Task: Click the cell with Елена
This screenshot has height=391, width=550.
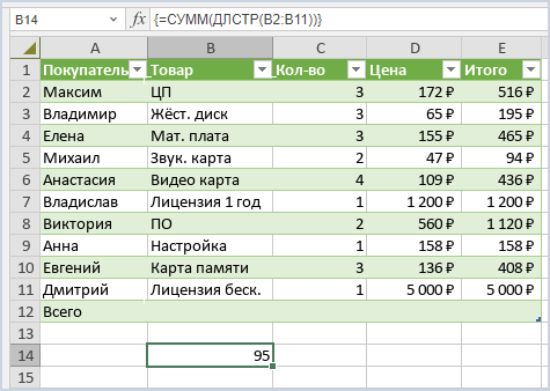Action: [x=94, y=136]
